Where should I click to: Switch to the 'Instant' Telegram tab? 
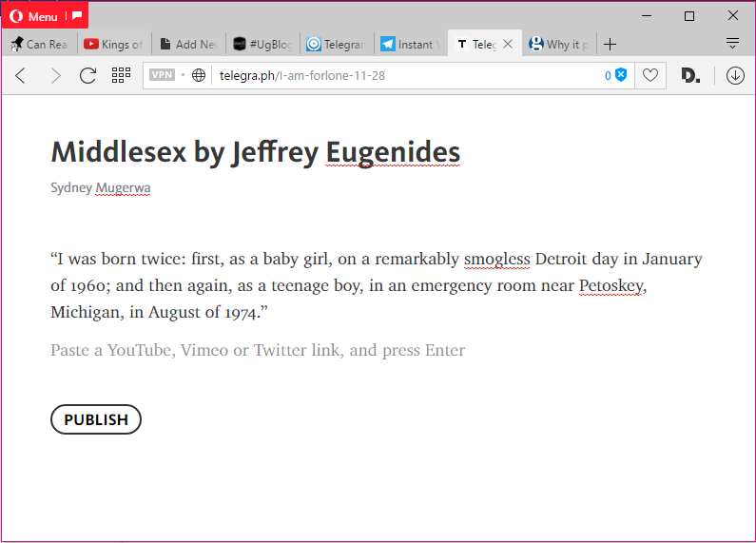point(411,45)
